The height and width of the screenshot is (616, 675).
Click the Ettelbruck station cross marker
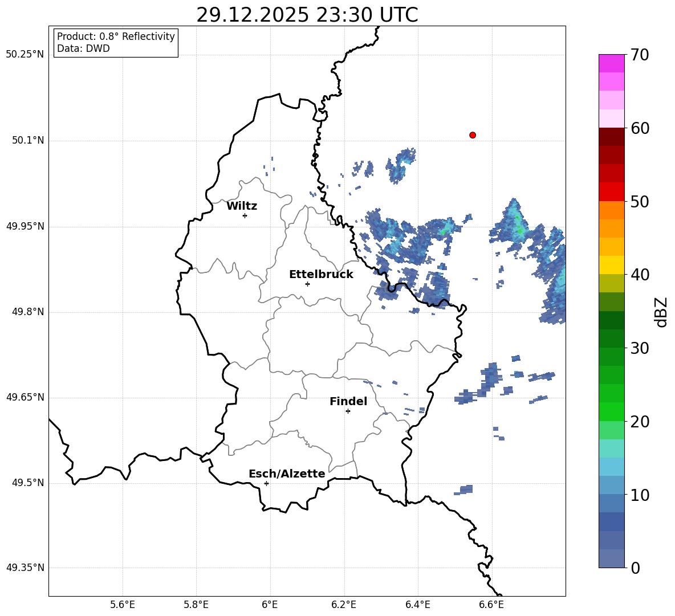pos(307,284)
